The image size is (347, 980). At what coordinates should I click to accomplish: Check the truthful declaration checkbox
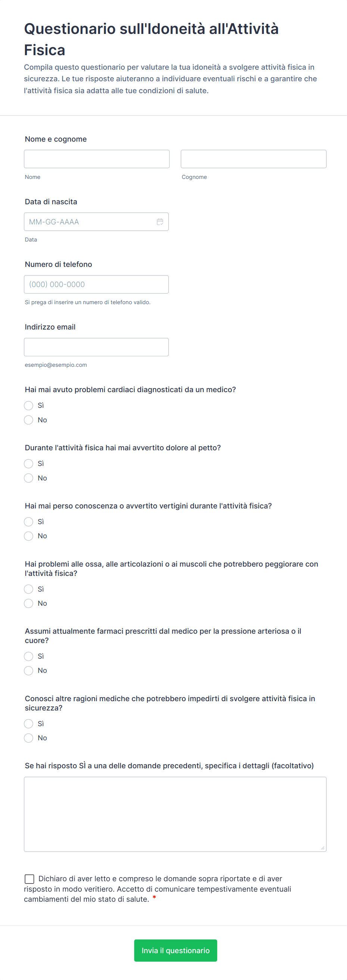click(x=29, y=879)
